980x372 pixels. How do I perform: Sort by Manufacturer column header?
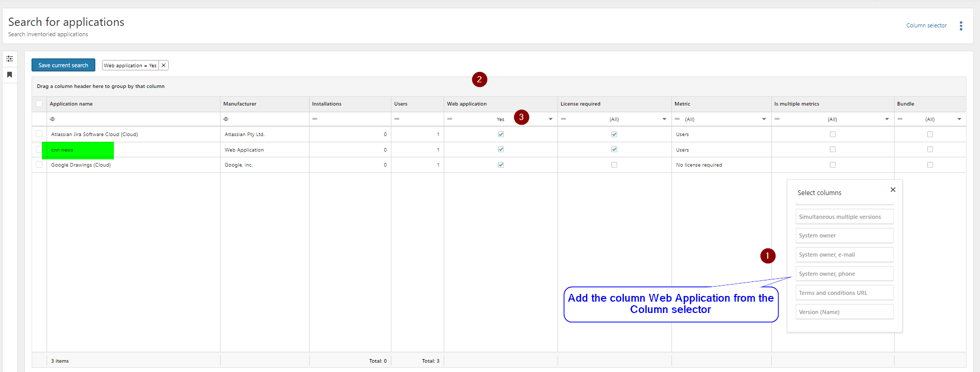click(x=265, y=104)
